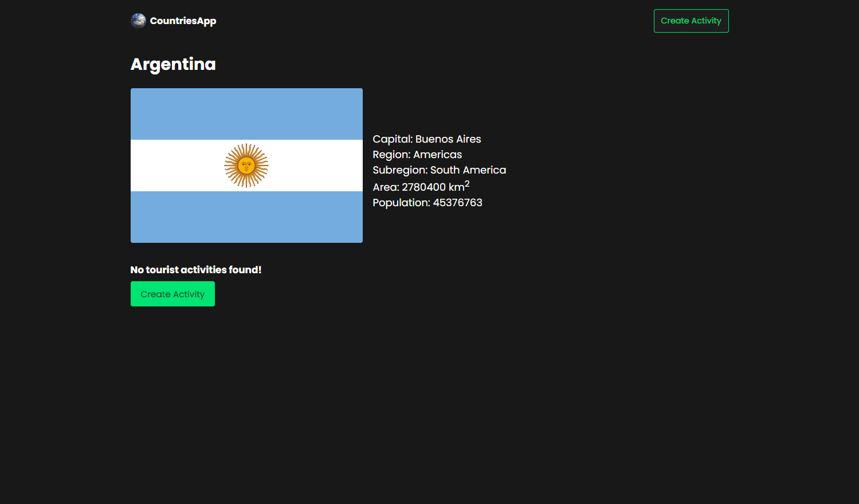Click the Capital: Buenos Aires text

(x=426, y=139)
